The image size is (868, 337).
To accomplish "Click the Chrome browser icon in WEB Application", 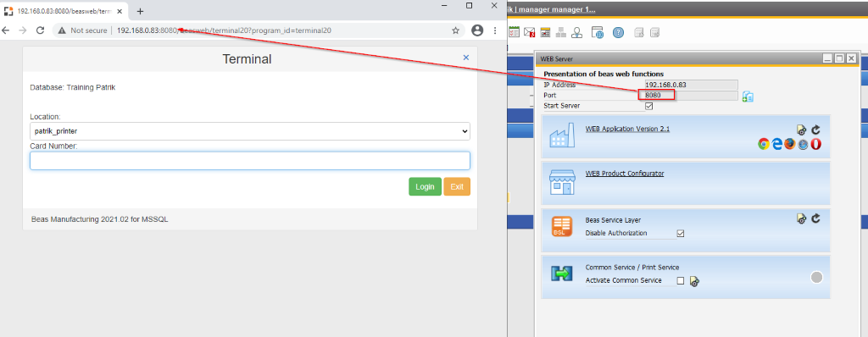I will pyautogui.click(x=764, y=145).
